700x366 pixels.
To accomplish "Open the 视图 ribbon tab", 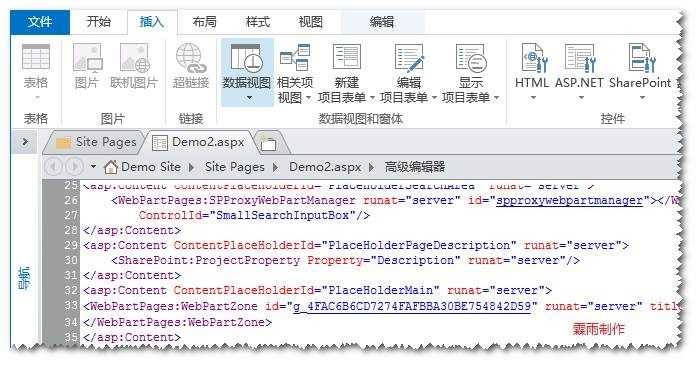I will 310,21.
